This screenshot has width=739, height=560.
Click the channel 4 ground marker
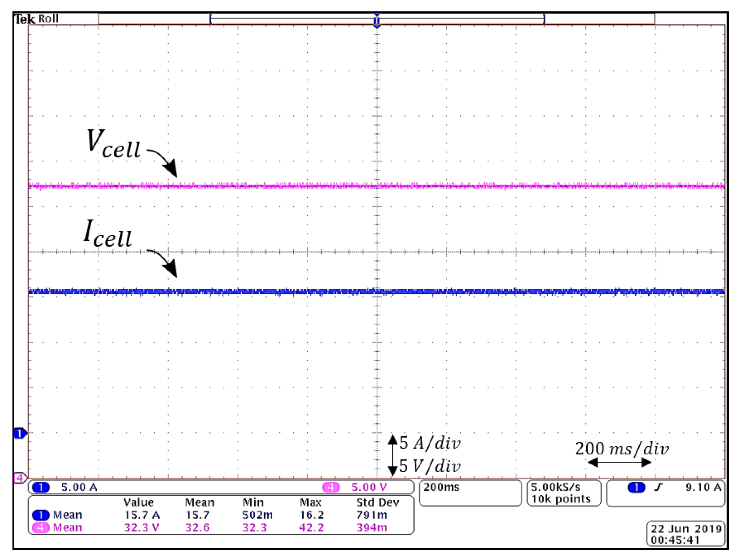[x=20, y=477]
